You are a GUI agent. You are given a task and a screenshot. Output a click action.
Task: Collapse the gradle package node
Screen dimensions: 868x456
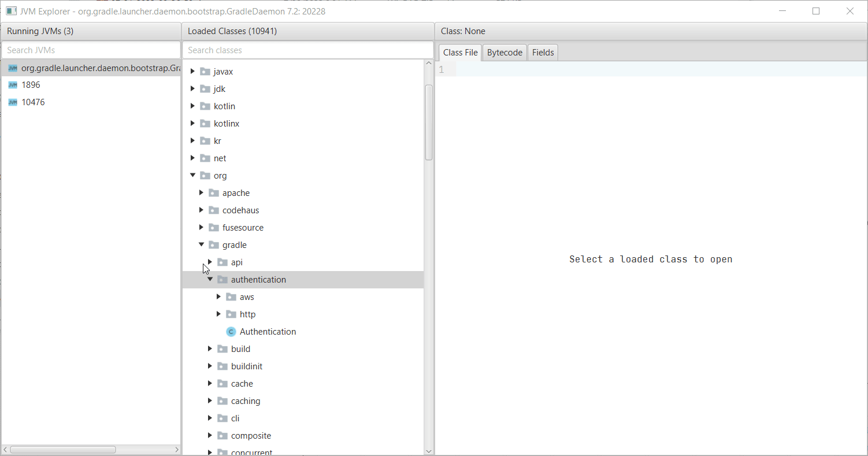pos(201,244)
